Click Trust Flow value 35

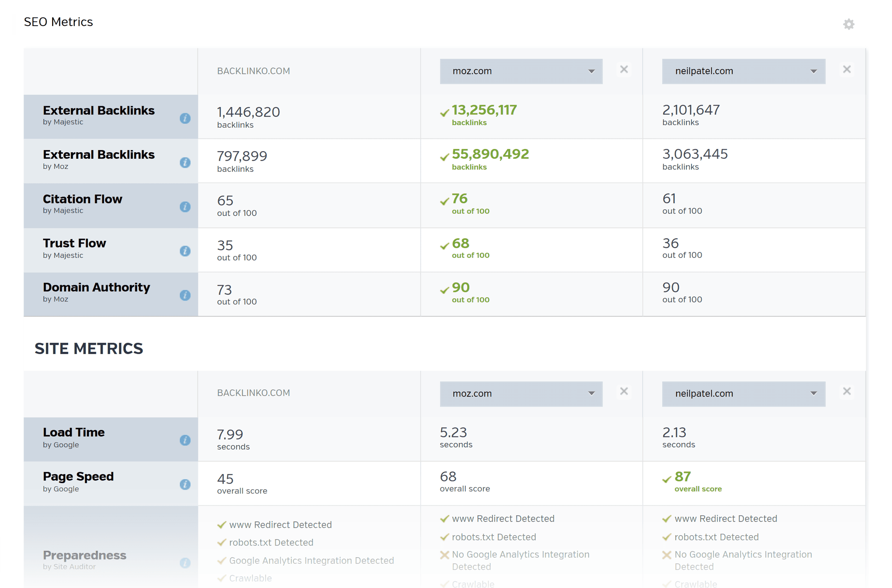[225, 246]
